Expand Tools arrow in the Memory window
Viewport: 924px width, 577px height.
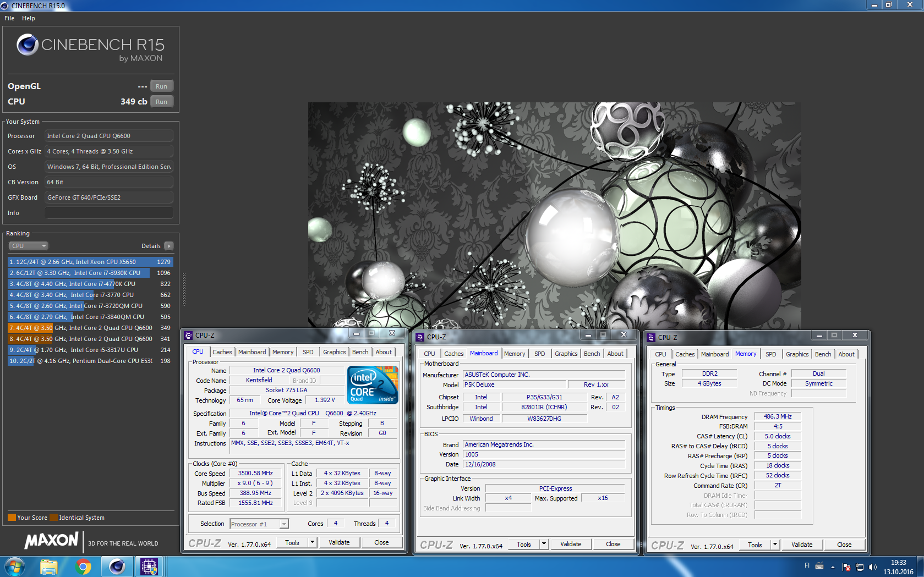pos(775,545)
